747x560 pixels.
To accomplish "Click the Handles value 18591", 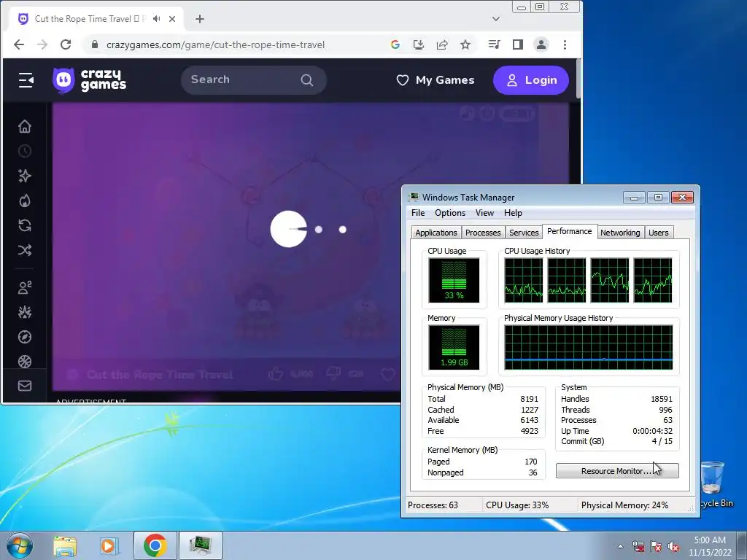I will pyautogui.click(x=661, y=399).
